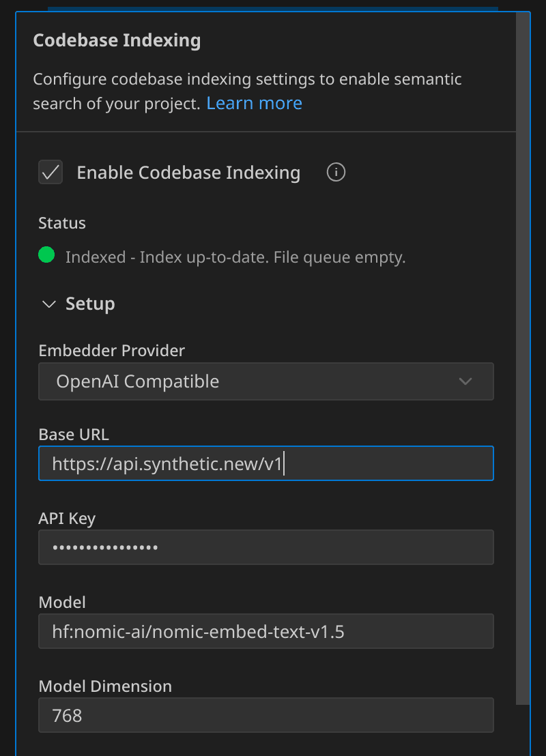This screenshot has width=546, height=756.
Task: Click the Base URL field label
Action: pyautogui.click(x=74, y=435)
